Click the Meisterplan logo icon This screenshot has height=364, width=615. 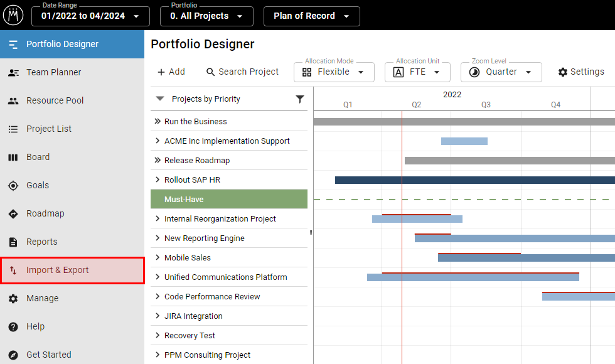coord(13,15)
